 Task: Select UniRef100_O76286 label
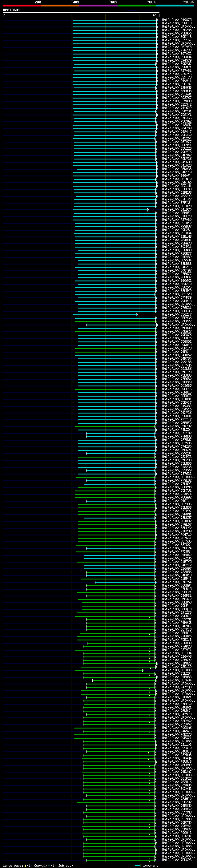tap(177, 558)
